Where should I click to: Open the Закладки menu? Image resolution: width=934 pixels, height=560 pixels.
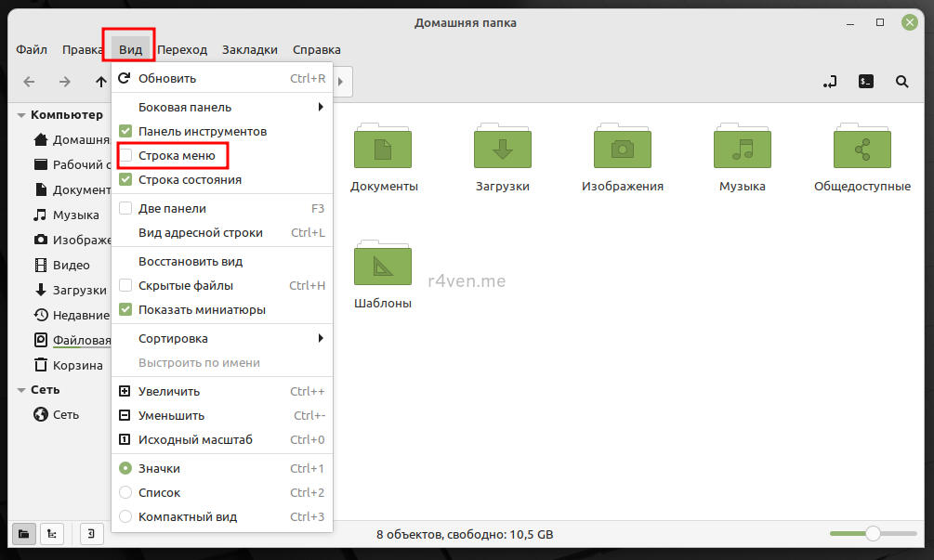point(249,49)
